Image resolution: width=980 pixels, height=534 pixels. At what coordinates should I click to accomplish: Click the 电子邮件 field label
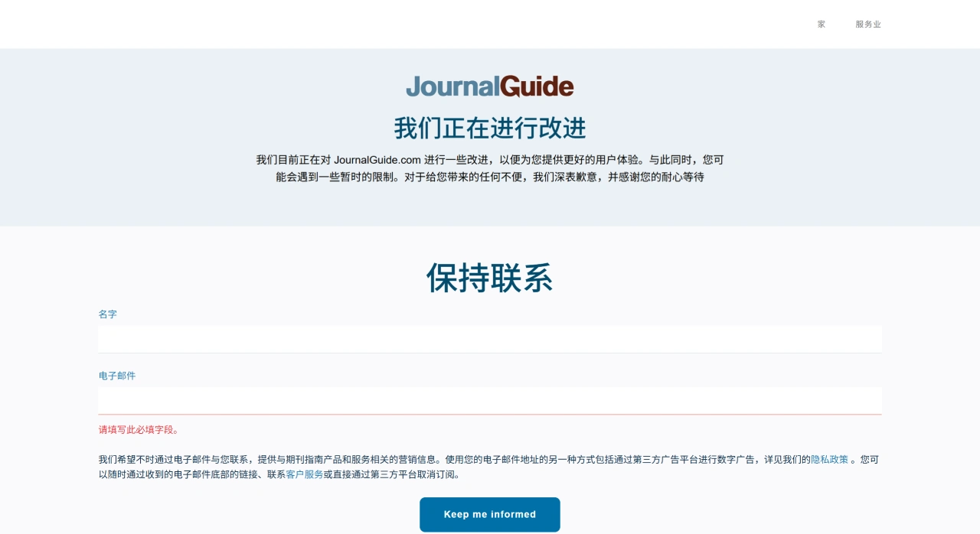[116, 375]
